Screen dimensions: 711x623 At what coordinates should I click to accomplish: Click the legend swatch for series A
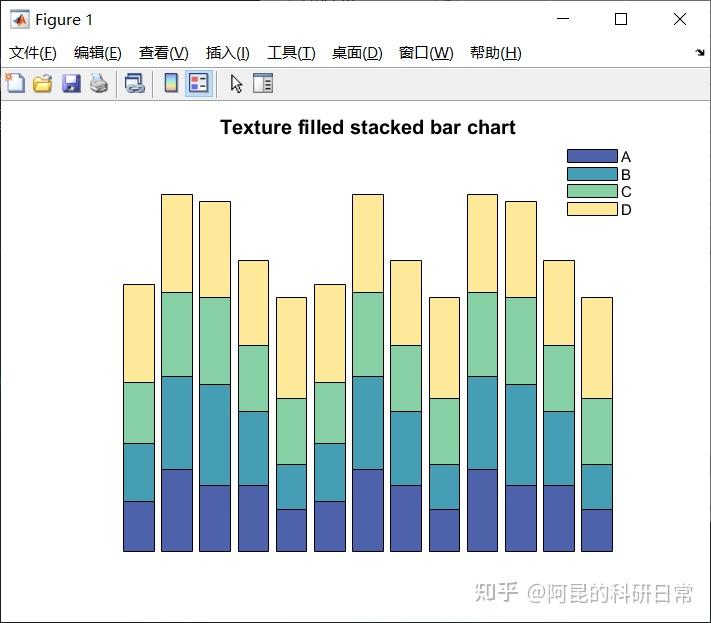[x=592, y=156]
